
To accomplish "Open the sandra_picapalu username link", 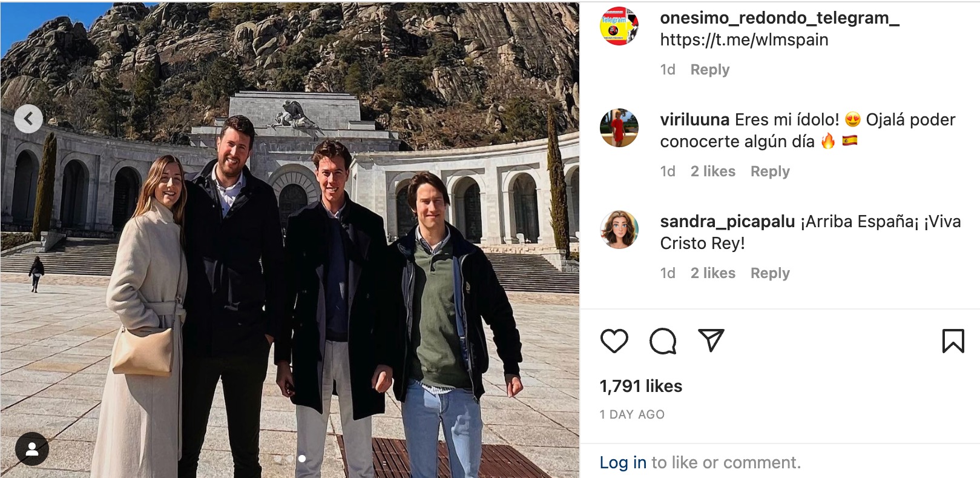I will [727, 222].
